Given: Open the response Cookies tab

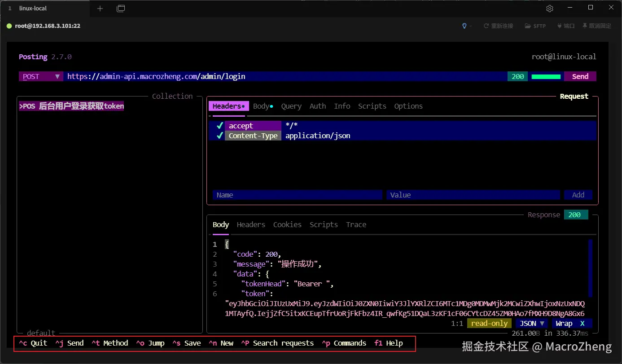Looking at the screenshot, I should pos(287,224).
